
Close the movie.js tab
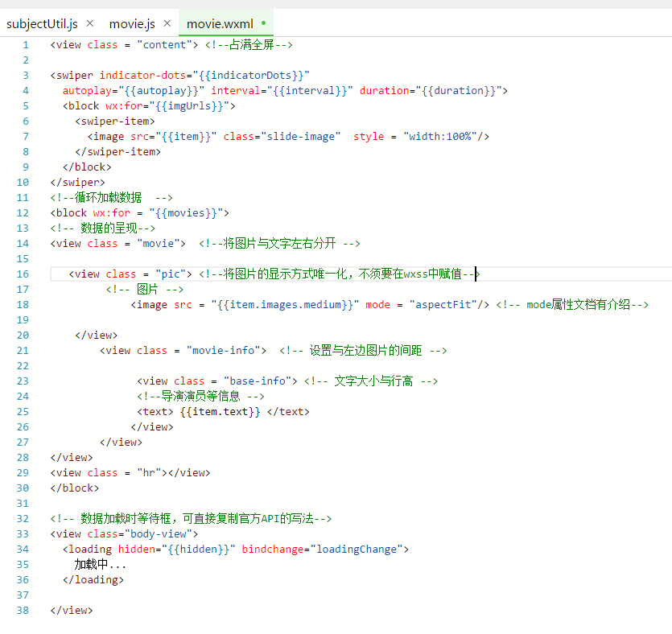point(167,23)
